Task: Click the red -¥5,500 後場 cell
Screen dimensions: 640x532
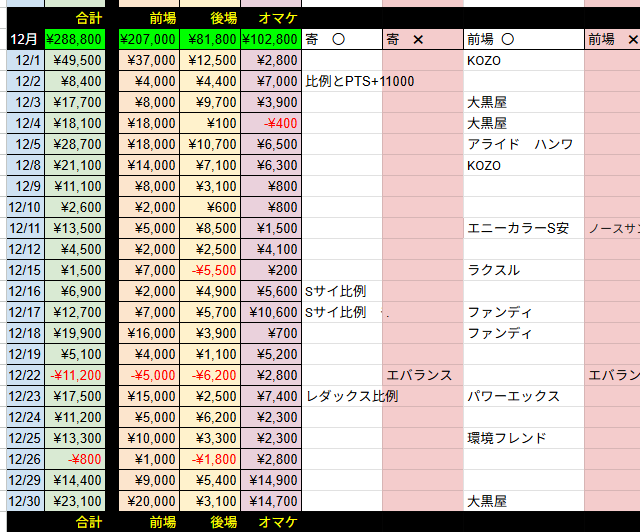Action: [210, 270]
